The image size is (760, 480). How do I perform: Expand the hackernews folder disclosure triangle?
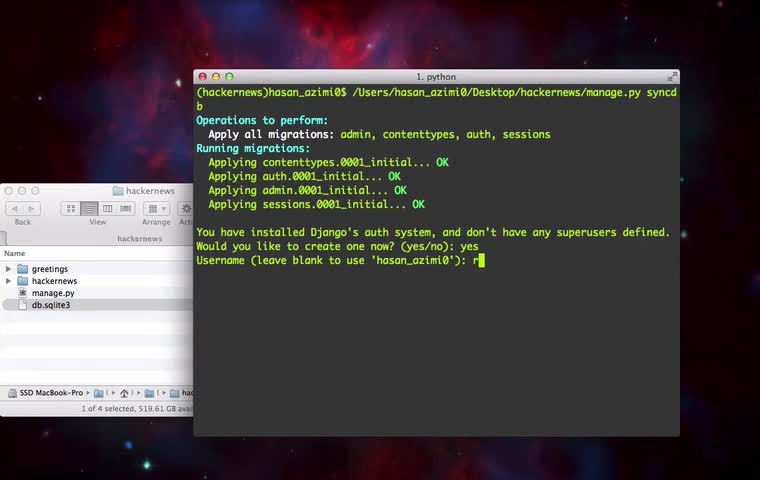[8, 281]
